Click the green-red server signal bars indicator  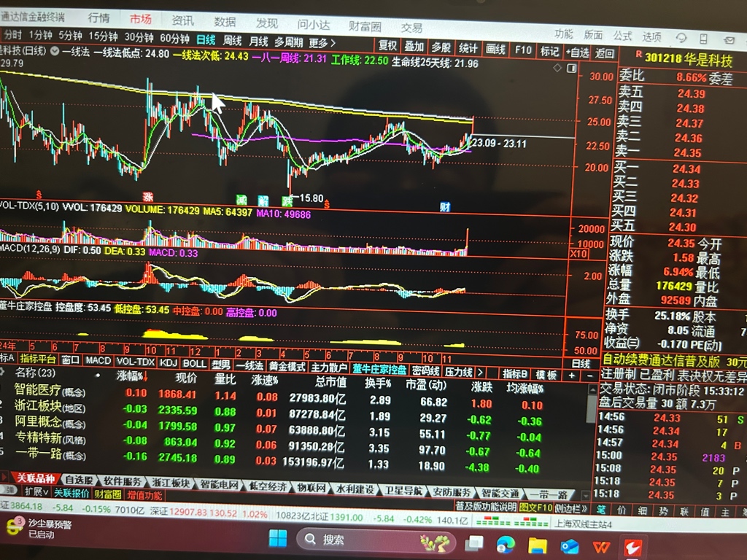(511, 522)
